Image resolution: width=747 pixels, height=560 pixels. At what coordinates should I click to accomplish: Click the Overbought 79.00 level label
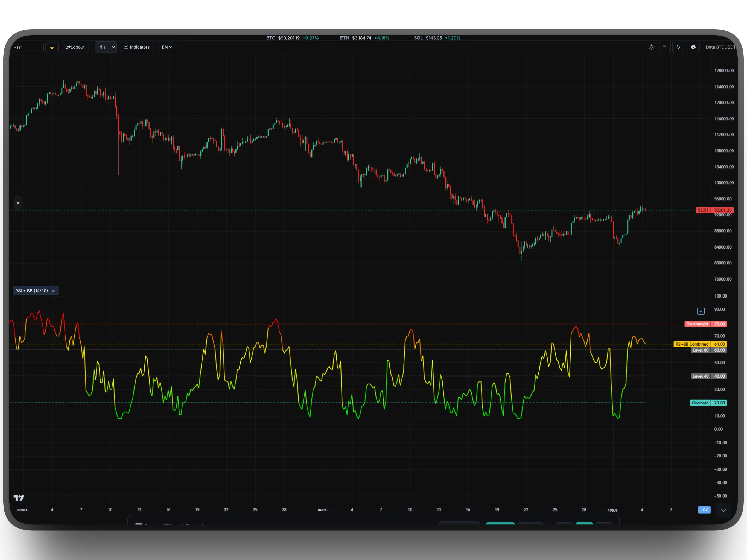point(705,324)
